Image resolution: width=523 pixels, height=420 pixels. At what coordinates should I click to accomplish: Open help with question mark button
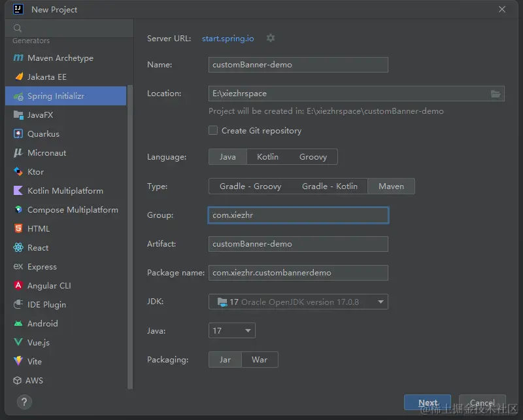tap(24, 402)
